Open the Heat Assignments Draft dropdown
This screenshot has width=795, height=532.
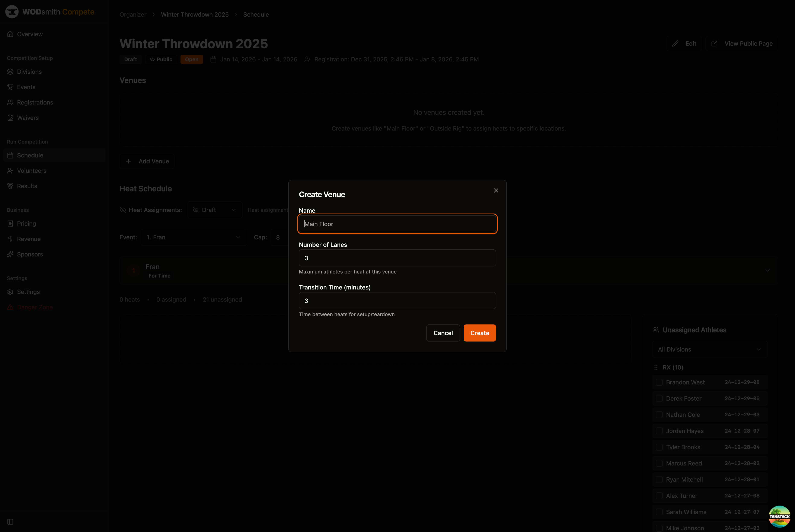pos(215,210)
